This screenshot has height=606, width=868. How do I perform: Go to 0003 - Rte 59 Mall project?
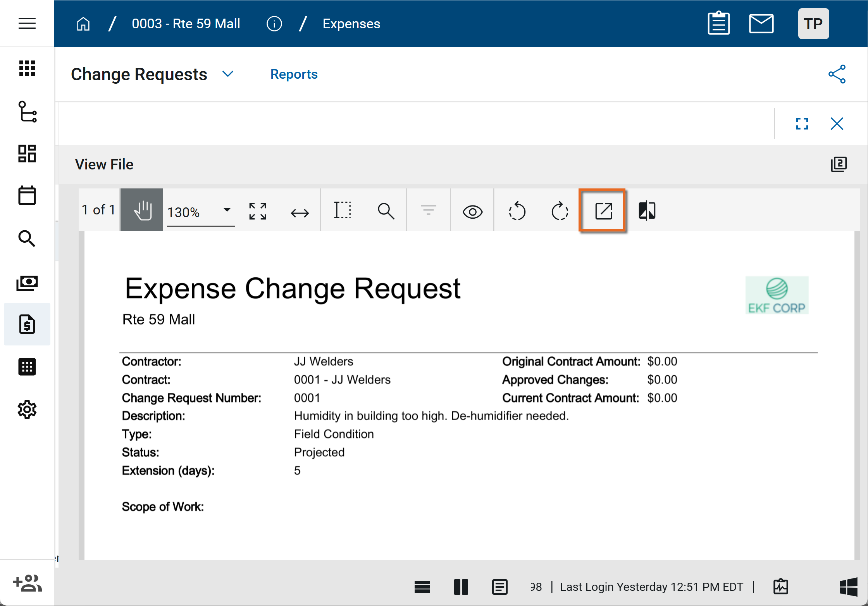pyautogui.click(x=186, y=24)
